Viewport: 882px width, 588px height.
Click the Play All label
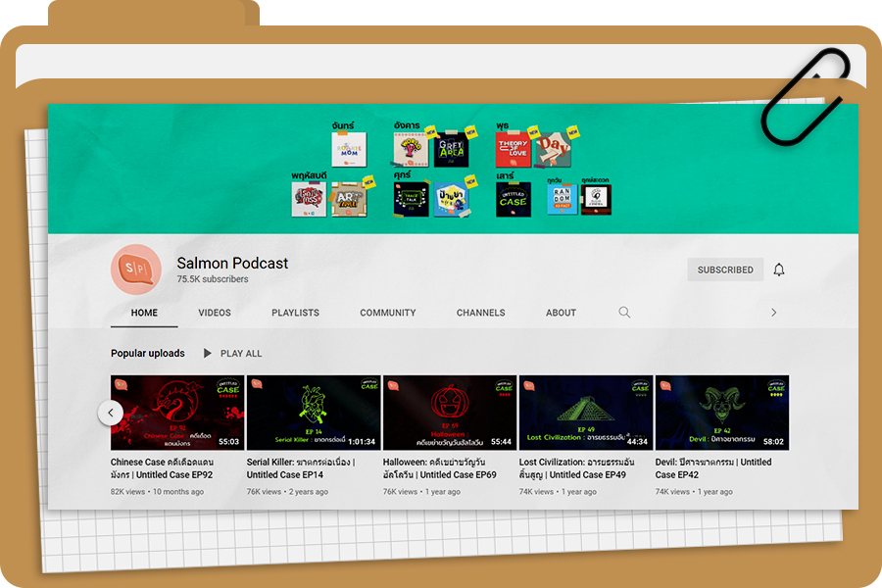pos(241,354)
